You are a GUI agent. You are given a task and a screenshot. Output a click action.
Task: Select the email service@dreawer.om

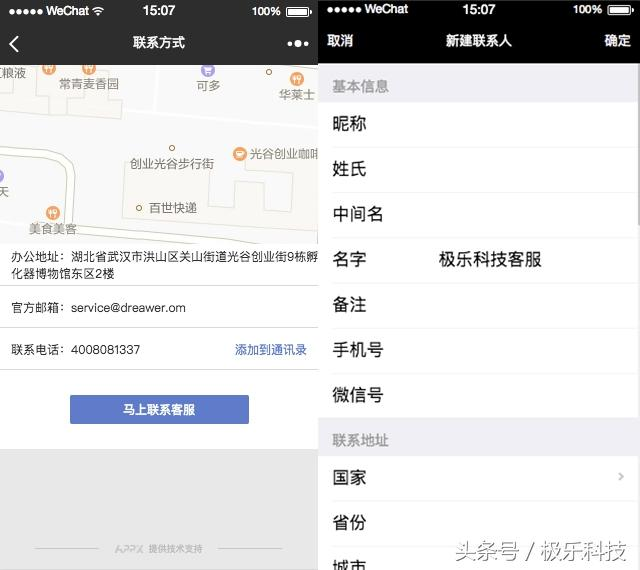(x=128, y=307)
